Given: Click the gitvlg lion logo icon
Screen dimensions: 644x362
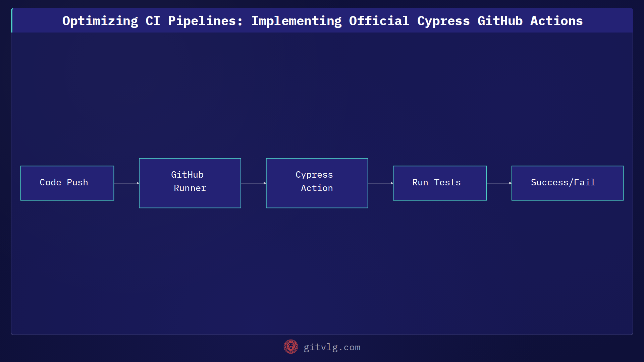Looking at the screenshot, I should tap(291, 347).
